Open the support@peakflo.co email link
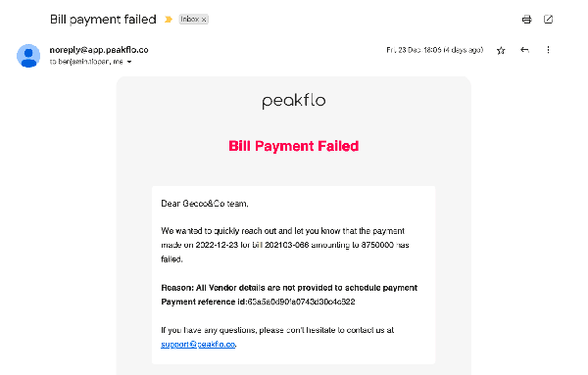The width and height of the screenshot is (588, 375). click(198, 345)
